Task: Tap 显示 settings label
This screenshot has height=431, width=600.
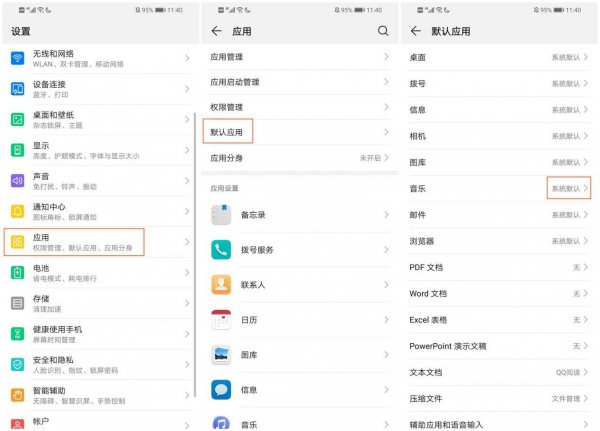Action: tap(41, 145)
